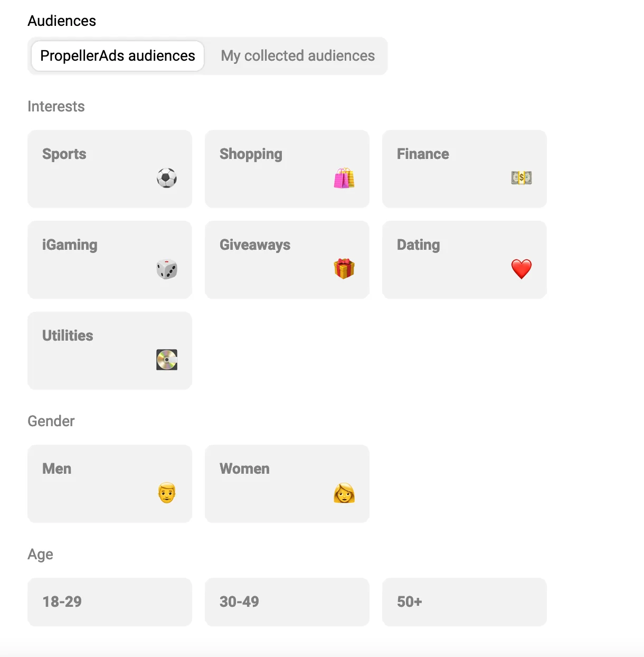
Task: Choose the 30-49 age range
Action: tap(287, 602)
